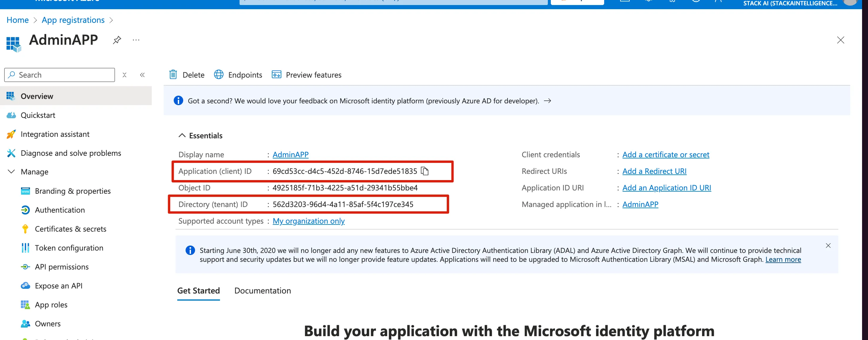Screen dimensions: 868x340
Task: Expand App registrations breadcrumb chevron
Action: click(111, 20)
